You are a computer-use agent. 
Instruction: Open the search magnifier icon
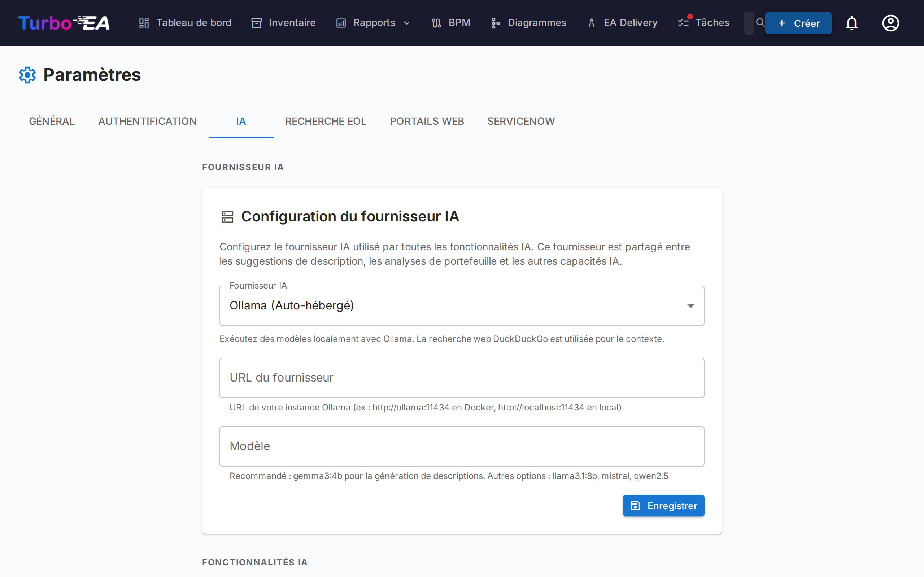[760, 22]
